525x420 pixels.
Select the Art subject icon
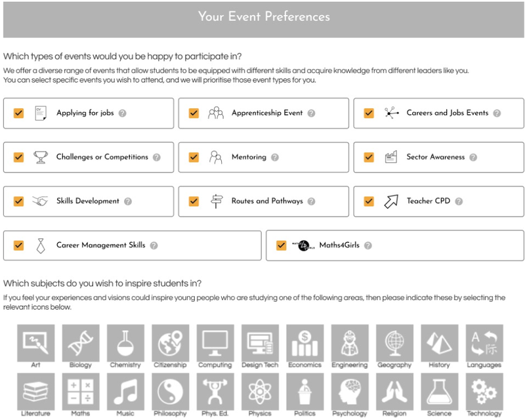point(36,343)
